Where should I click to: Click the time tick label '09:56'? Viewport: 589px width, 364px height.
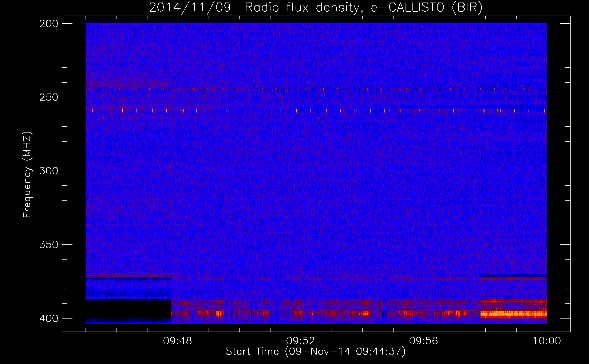[x=423, y=341]
